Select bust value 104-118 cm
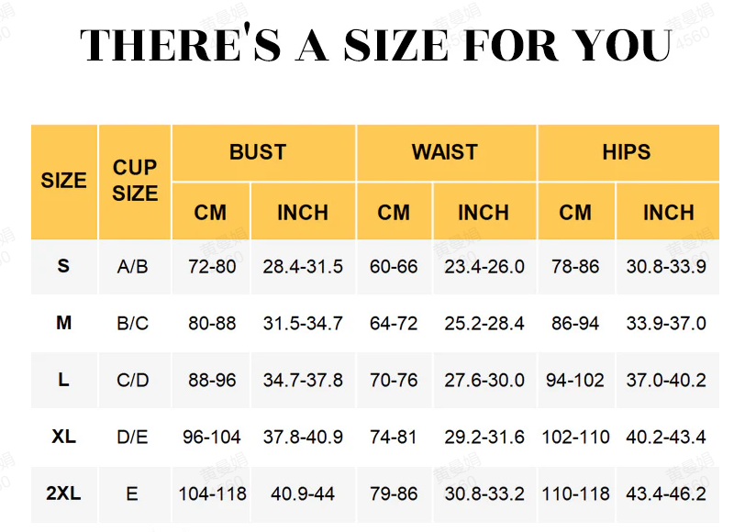The height and width of the screenshot is (532, 756). [x=212, y=494]
